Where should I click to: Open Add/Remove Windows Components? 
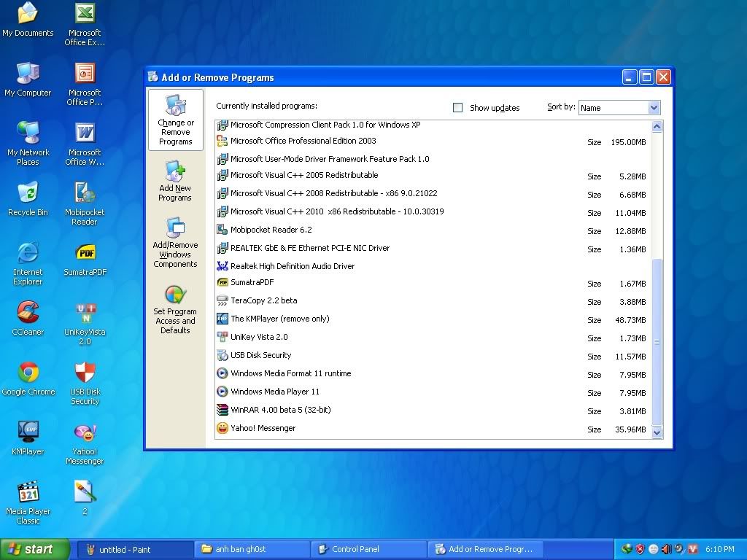[x=175, y=242]
